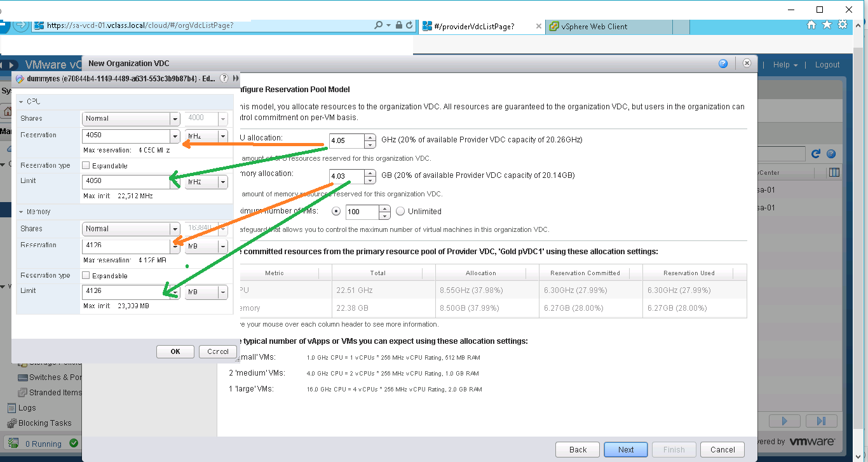Open Stranded Items from the sidebar
This screenshot has width=868, height=462.
click(49, 392)
